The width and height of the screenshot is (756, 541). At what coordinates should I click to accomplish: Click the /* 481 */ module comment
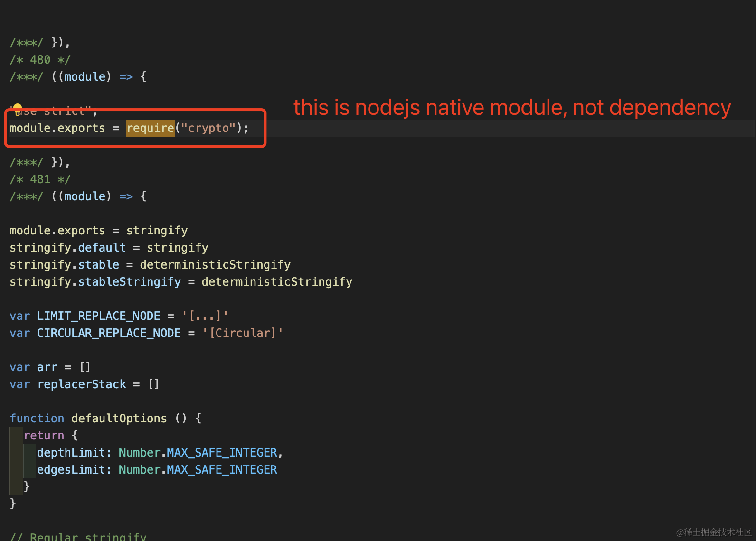tap(40, 179)
